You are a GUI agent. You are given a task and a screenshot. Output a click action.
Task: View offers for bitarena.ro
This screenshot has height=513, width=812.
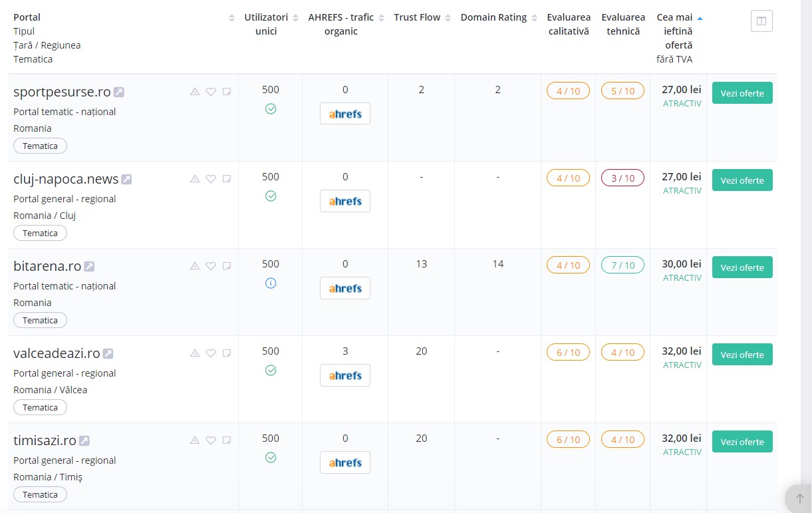point(742,267)
